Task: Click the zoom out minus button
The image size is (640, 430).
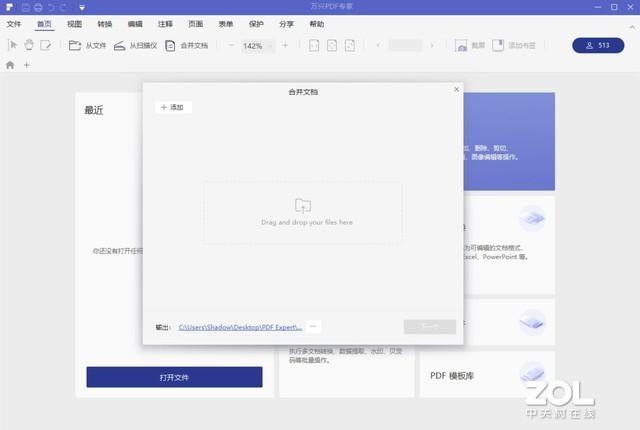Action: tap(231, 45)
